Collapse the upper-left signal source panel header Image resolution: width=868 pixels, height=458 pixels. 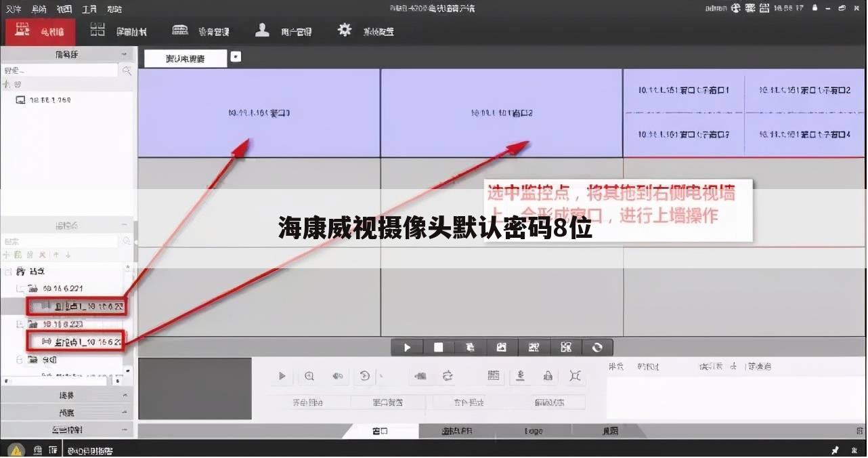point(124,54)
